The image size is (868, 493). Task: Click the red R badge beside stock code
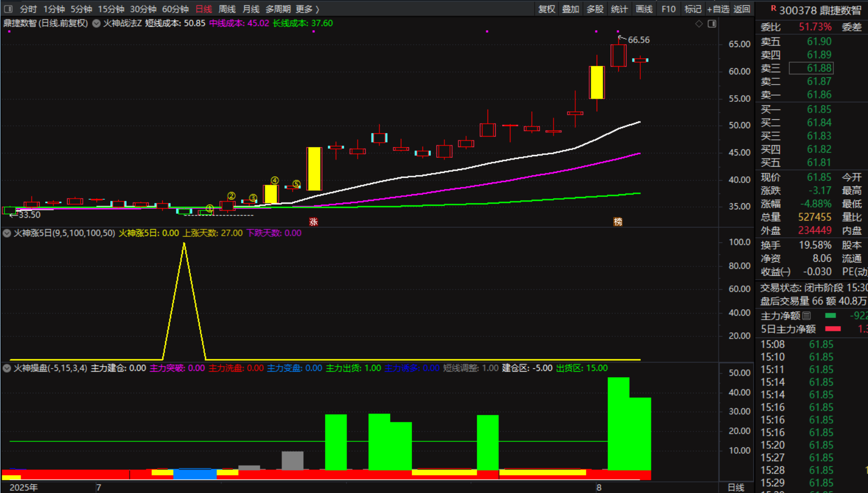(x=773, y=8)
